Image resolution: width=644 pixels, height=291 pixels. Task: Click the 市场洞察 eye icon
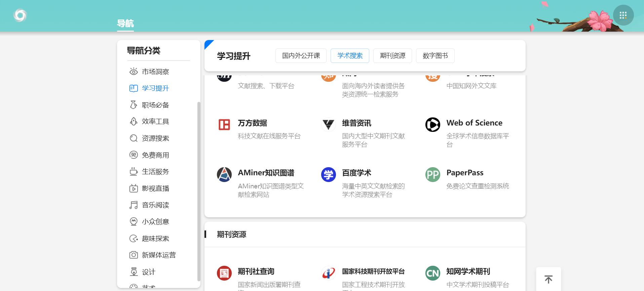click(134, 71)
